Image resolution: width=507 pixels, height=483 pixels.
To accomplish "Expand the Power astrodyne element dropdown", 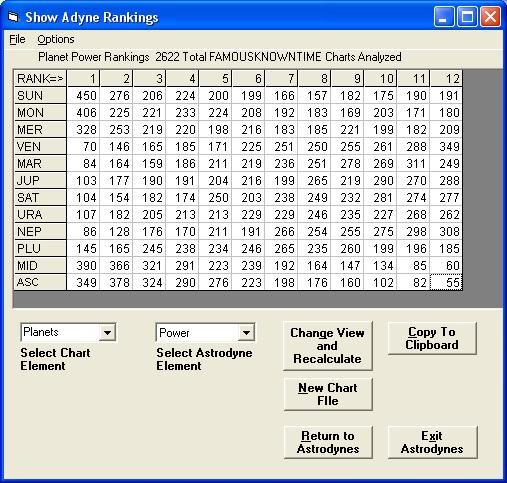I will [x=246, y=333].
